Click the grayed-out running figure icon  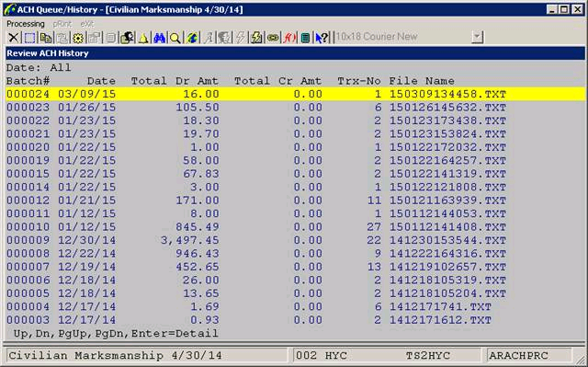tap(209, 38)
